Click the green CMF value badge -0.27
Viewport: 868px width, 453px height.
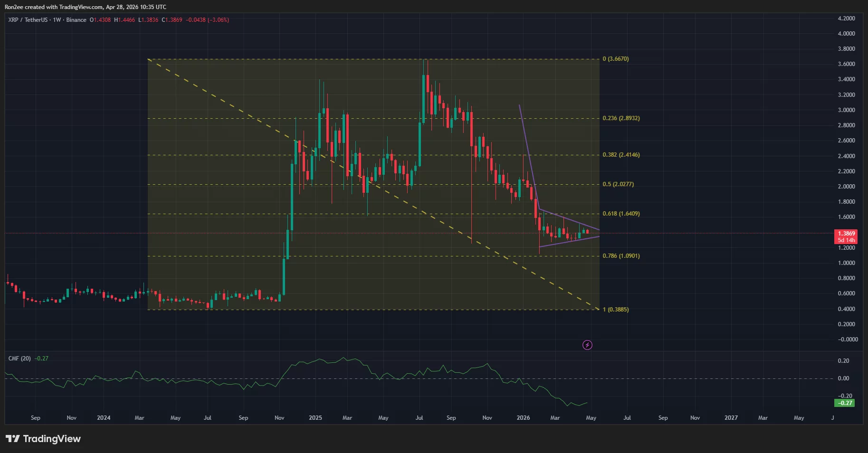[843, 403]
